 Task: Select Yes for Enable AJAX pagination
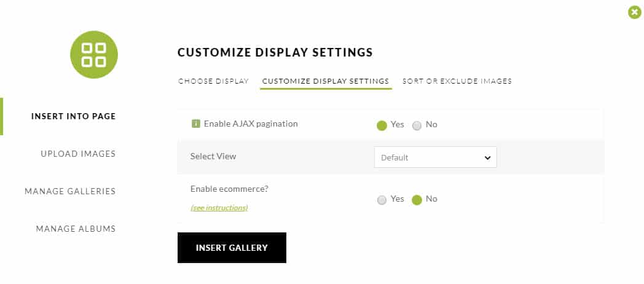click(382, 125)
